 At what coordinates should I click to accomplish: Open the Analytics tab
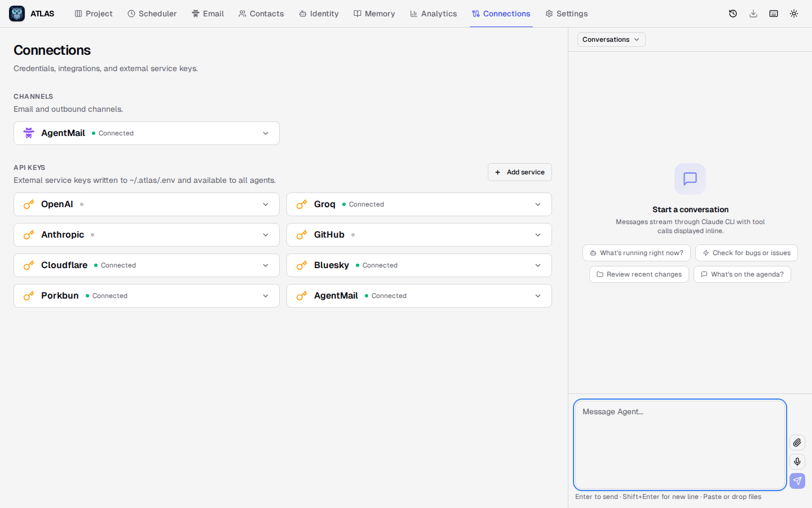tap(434, 14)
